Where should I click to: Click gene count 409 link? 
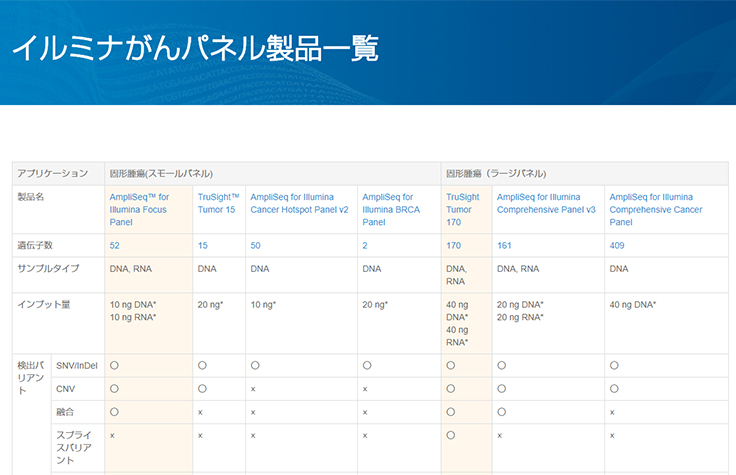[x=617, y=245]
